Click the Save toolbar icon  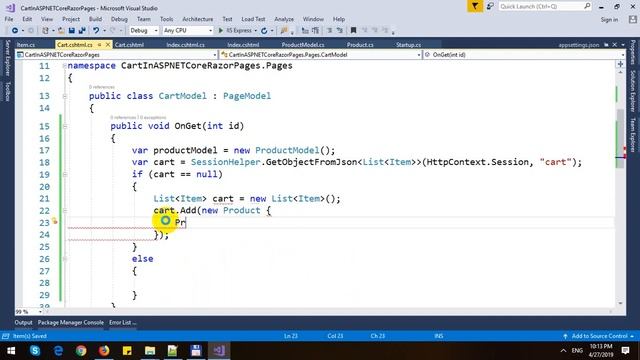coord(72,31)
